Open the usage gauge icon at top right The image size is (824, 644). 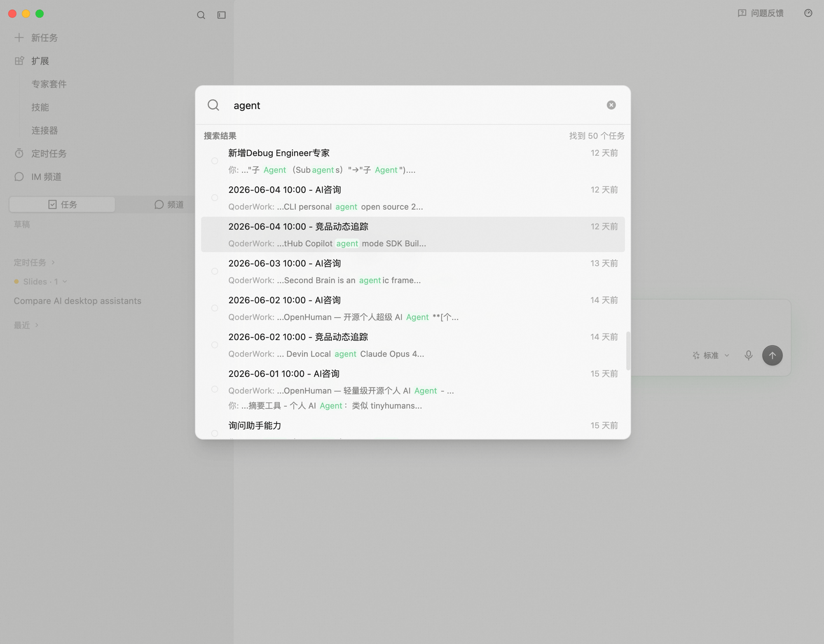tap(808, 13)
